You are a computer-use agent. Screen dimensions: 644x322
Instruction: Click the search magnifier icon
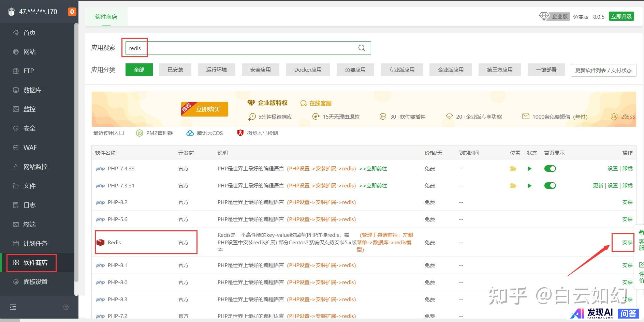coord(362,48)
